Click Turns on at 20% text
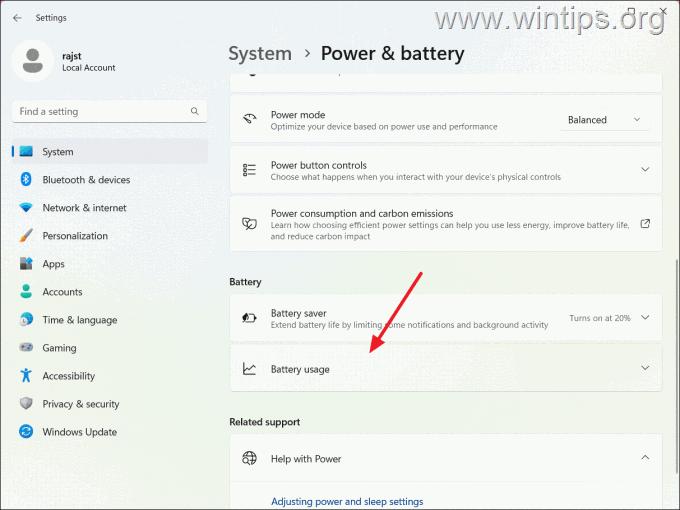Image resolution: width=680 pixels, height=510 pixels. coord(600,318)
